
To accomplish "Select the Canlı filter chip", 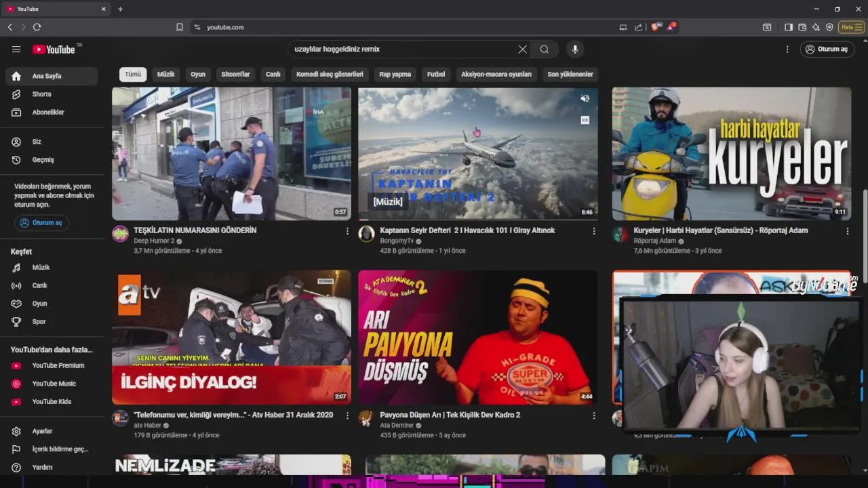I will coord(273,75).
